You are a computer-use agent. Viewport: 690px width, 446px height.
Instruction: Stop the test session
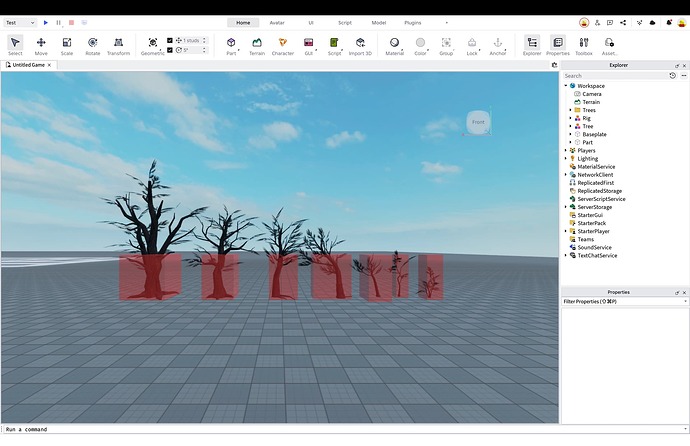(x=71, y=22)
